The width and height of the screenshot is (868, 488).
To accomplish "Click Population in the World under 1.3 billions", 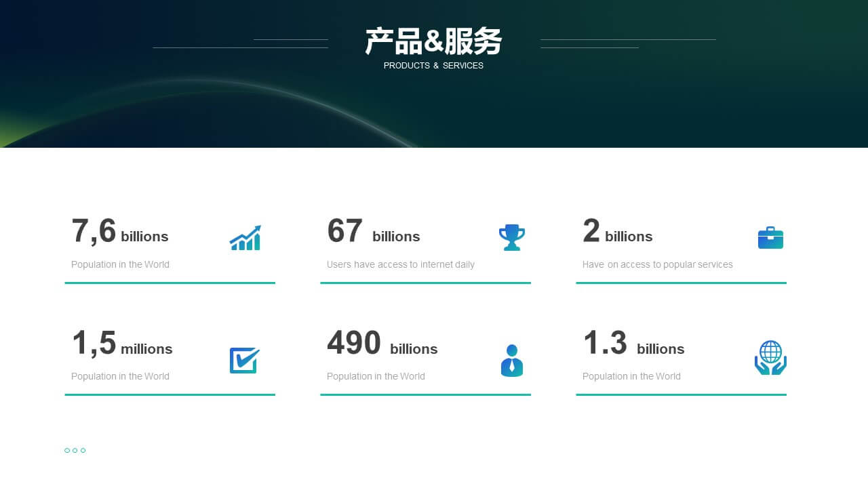I will (x=631, y=376).
